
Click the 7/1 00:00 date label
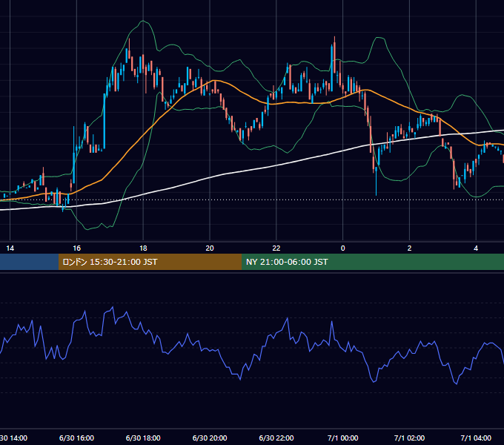coord(342,438)
